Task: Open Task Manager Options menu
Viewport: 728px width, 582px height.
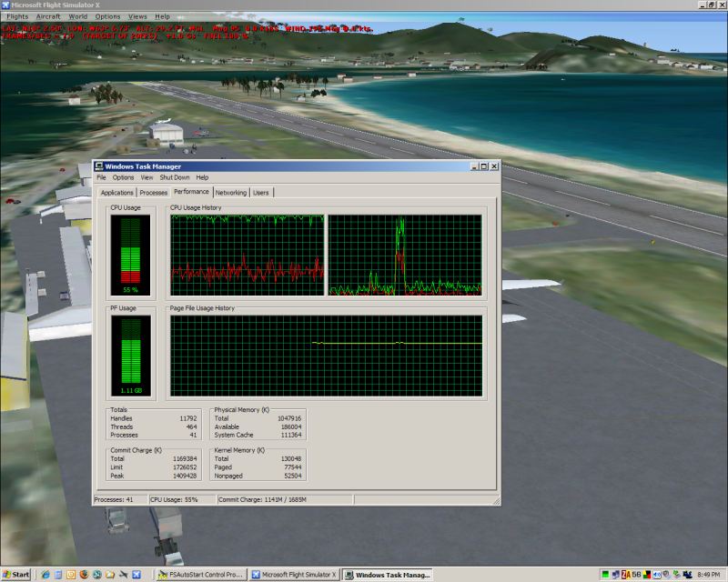Action: coord(123,177)
